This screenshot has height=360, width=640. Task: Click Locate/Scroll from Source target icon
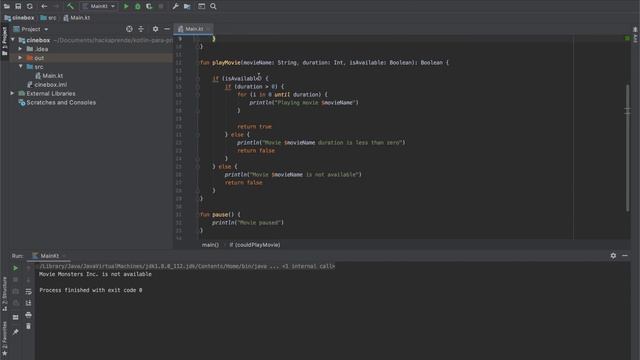coord(129,29)
